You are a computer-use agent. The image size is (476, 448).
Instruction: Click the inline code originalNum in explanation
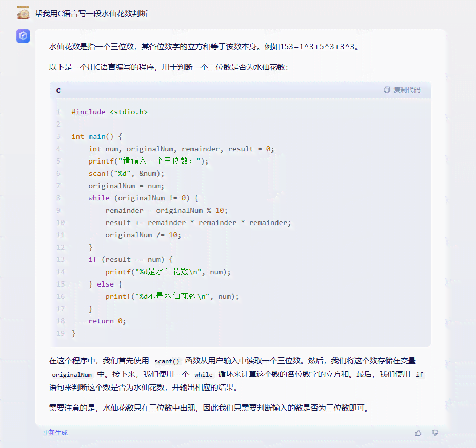point(72,375)
